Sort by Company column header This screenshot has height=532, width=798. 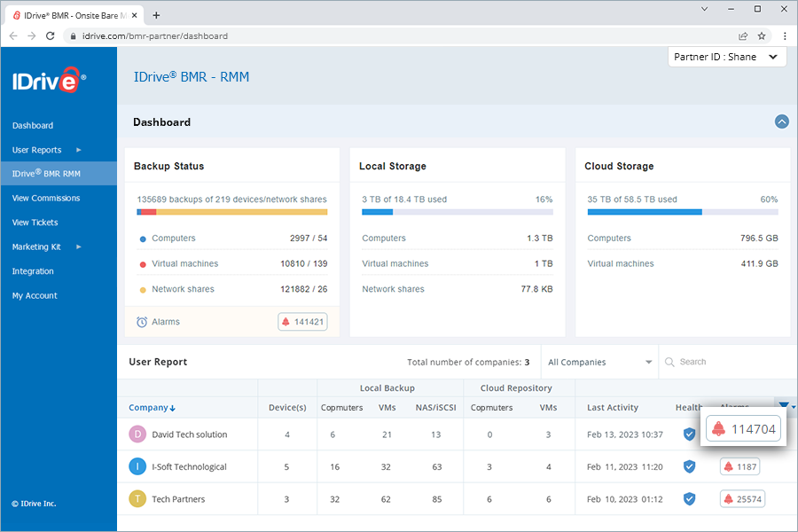click(152, 408)
